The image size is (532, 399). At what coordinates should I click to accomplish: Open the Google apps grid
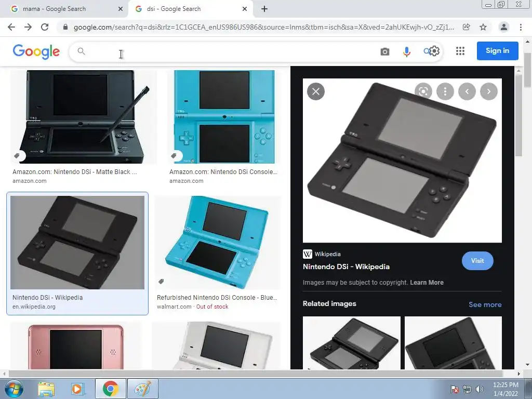460,51
